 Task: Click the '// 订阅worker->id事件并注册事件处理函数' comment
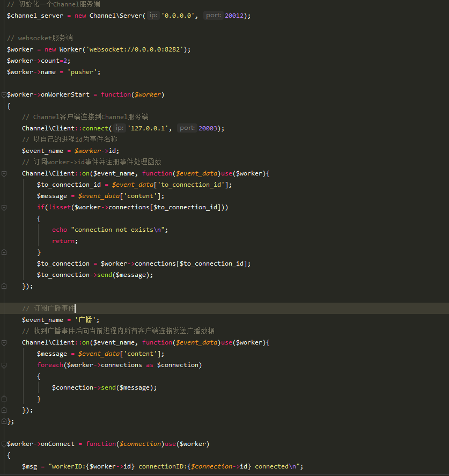tap(92, 162)
